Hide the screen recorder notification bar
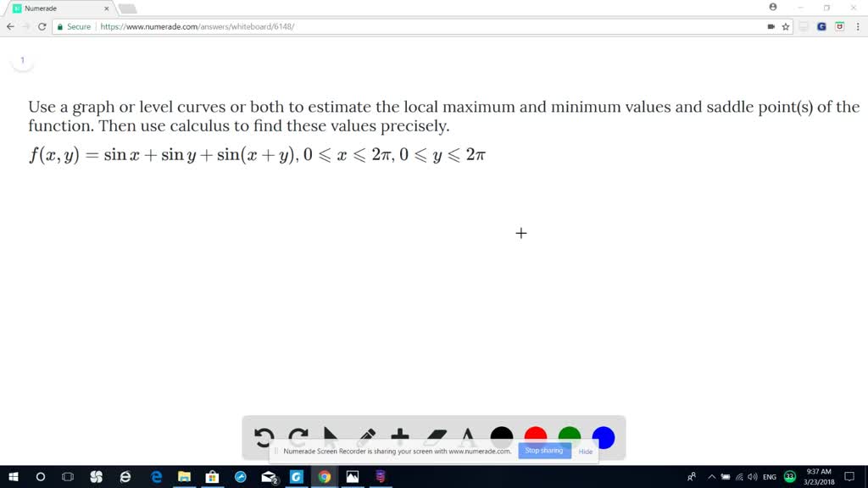The height and width of the screenshot is (488, 868). pyautogui.click(x=586, y=452)
